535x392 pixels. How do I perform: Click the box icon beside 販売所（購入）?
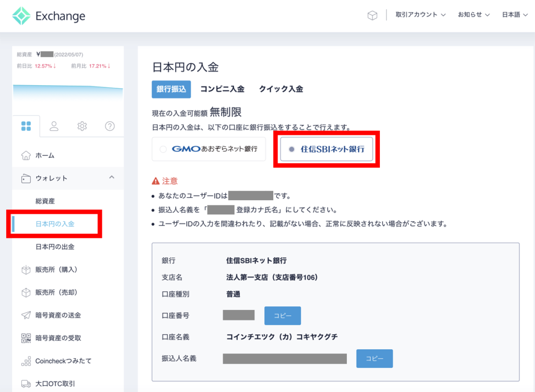click(x=26, y=269)
